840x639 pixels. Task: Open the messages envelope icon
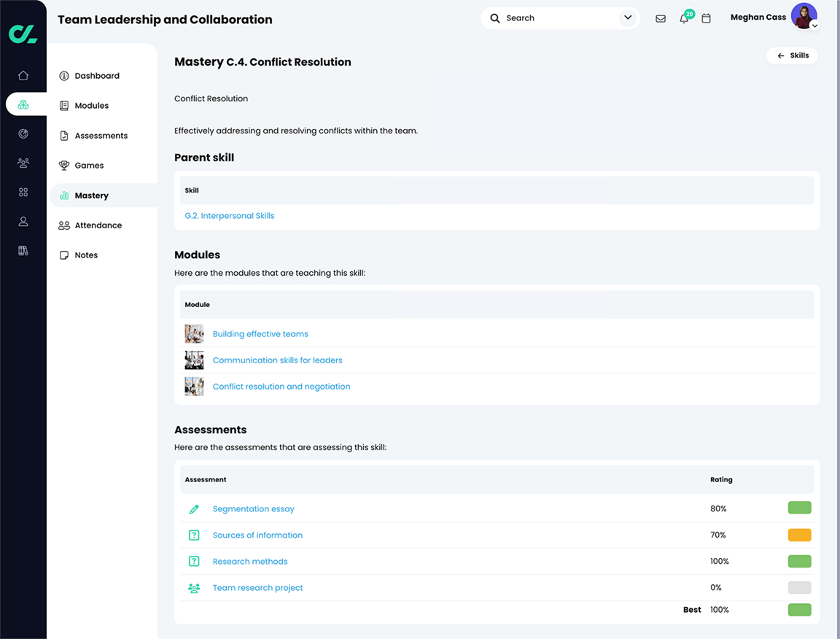point(661,18)
